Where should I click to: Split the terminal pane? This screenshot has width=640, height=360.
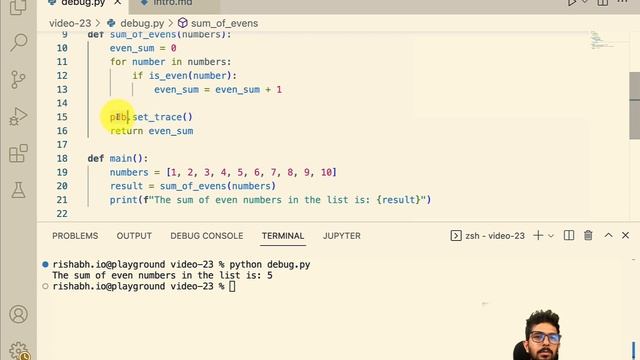(x=569, y=236)
